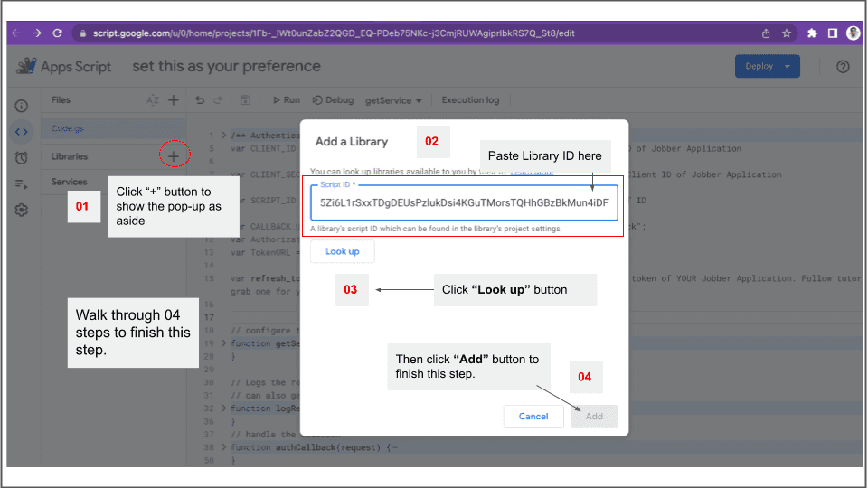The image size is (868, 488).
Task: Select the Editor code icon in sidebar
Action: point(22,132)
